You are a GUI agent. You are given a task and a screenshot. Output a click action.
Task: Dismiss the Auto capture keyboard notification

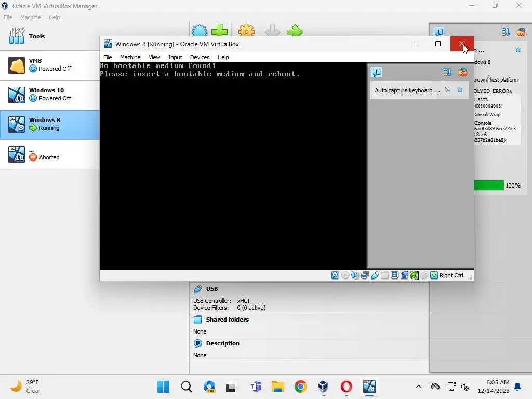click(x=460, y=90)
